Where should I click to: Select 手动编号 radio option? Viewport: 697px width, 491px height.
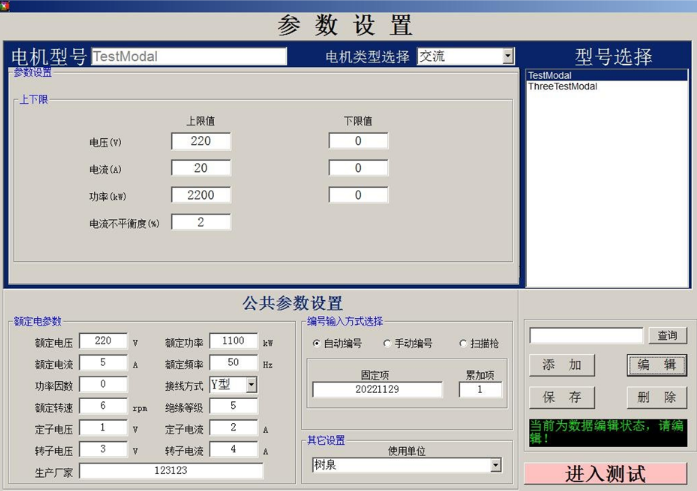[386, 343]
